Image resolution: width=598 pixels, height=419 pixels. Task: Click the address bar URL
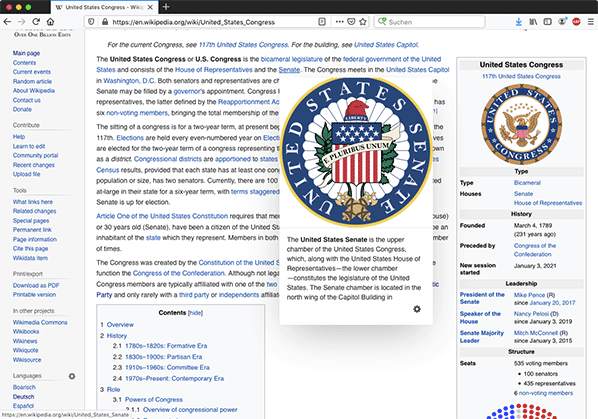pyautogui.click(x=193, y=22)
